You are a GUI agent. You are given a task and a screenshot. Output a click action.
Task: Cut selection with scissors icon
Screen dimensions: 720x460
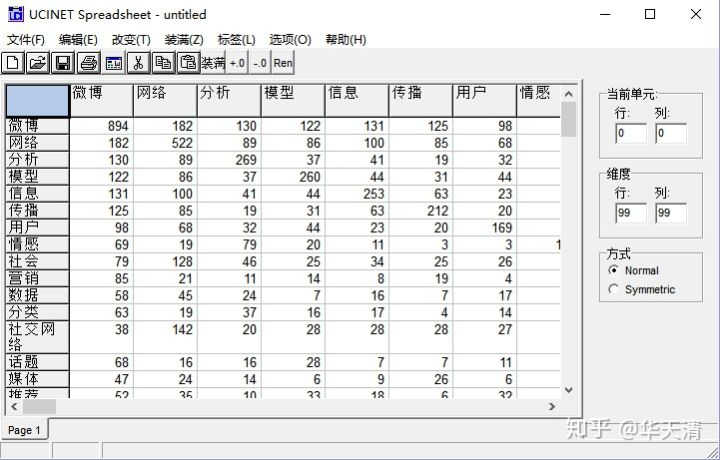[138, 63]
